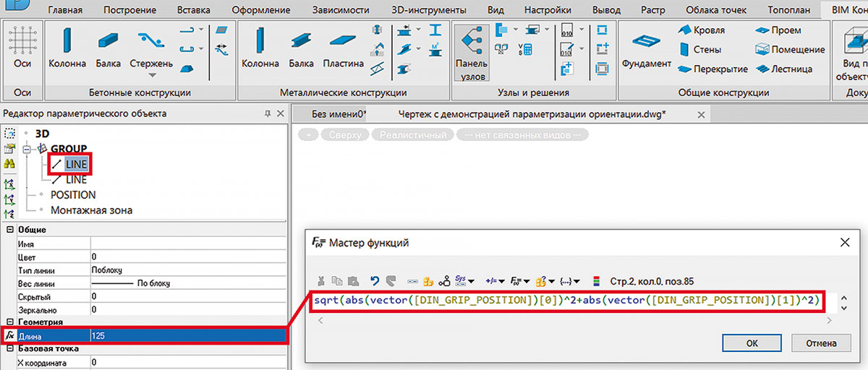Open the Стержень dropdown arrow
The image size is (868, 370).
[152, 75]
